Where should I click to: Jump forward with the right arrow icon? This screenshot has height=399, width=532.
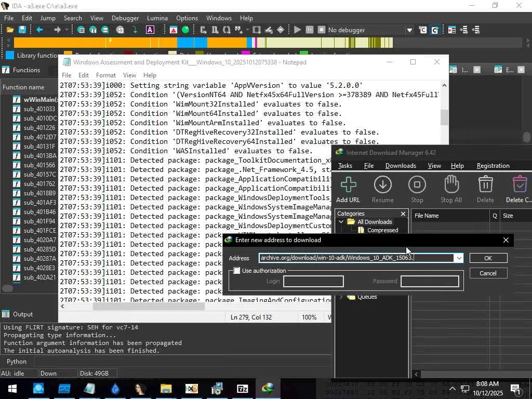pos(57,30)
